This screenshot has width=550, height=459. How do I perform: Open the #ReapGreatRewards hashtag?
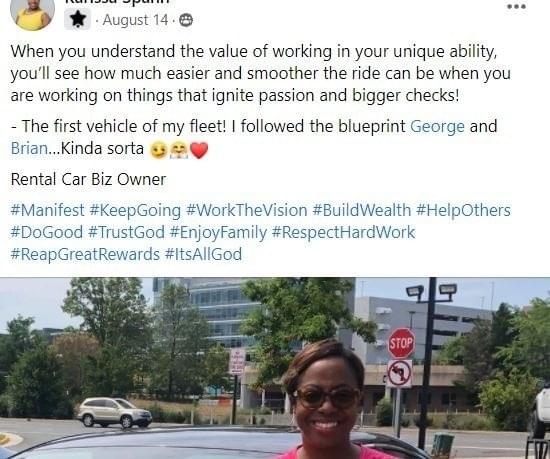pyautogui.click(x=85, y=255)
